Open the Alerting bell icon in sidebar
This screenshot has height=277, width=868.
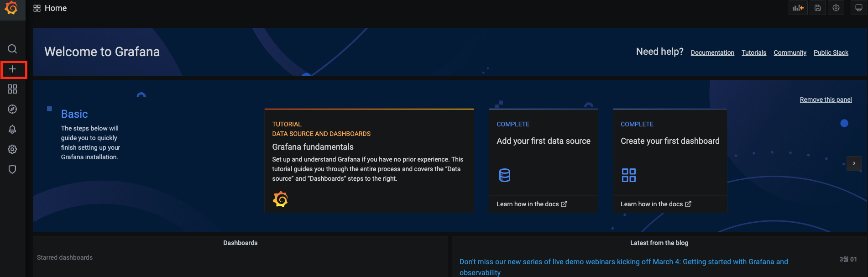click(12, 129)
